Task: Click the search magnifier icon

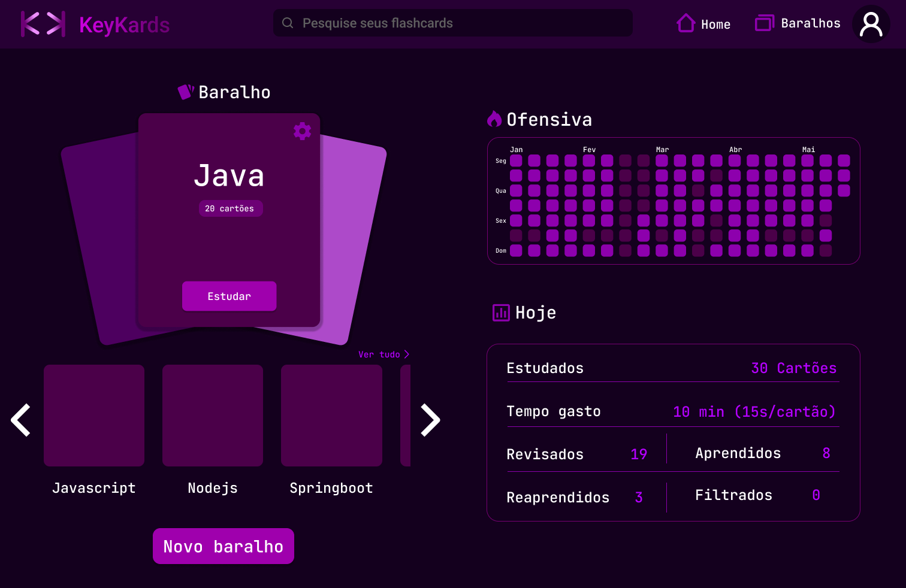Action: (288, 23)
